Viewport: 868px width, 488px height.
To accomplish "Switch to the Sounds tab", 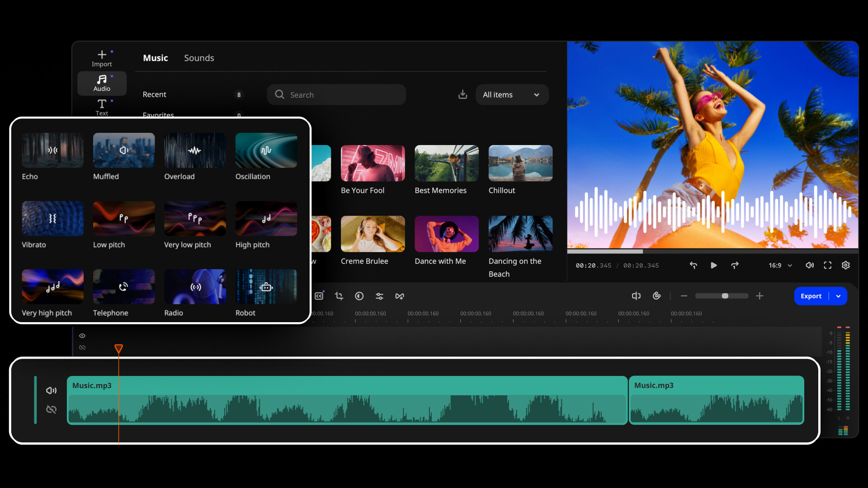I will click(199, 58).
